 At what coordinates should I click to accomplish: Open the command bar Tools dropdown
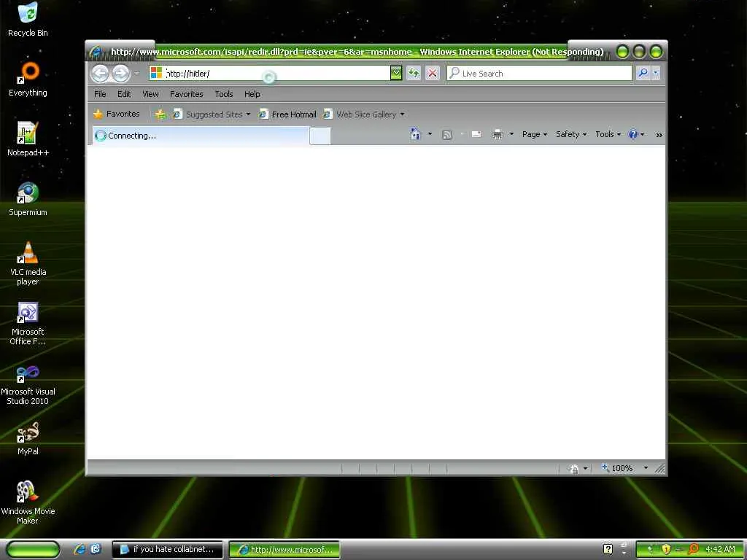608,134
